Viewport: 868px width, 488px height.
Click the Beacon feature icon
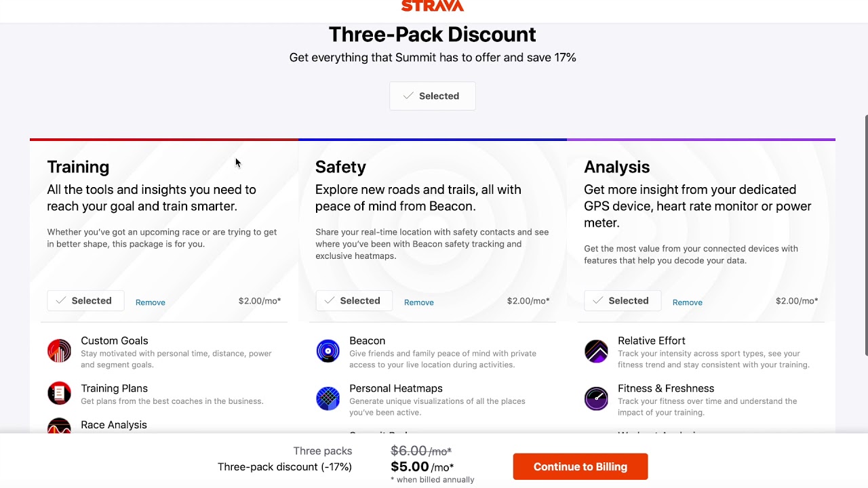coord(328,351)
